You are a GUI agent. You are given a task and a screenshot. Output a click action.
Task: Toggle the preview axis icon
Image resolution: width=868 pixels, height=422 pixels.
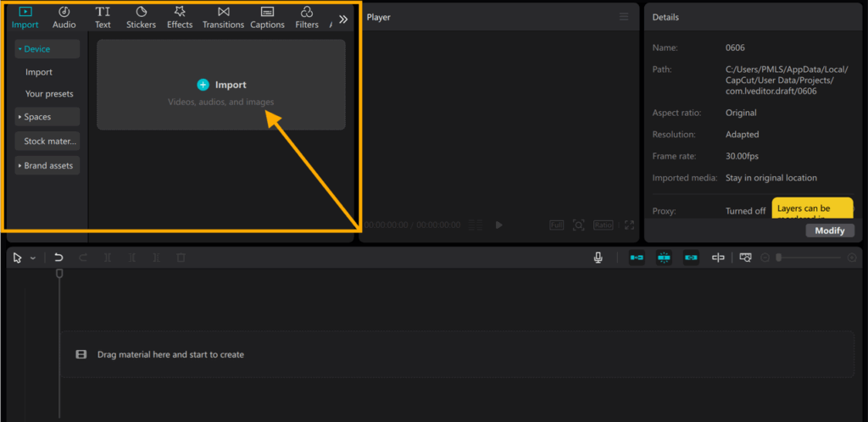pos(718,258)
